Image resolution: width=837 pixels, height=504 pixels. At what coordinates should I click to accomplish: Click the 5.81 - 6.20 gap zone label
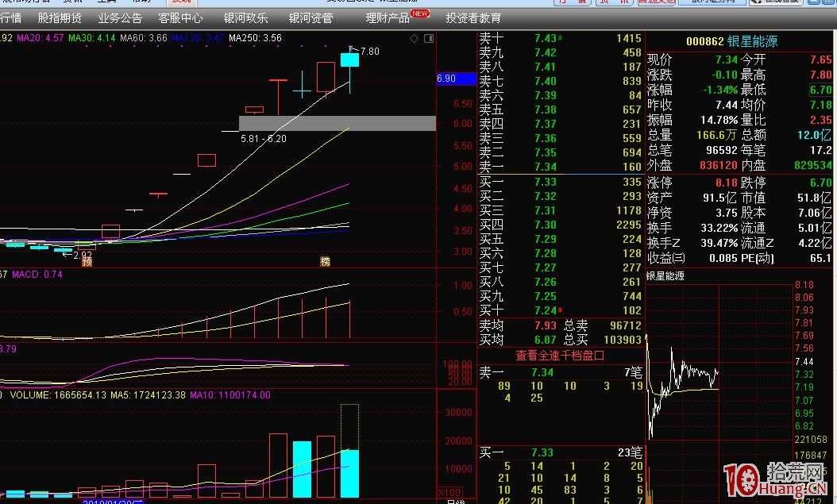click(x=264, y=139)
